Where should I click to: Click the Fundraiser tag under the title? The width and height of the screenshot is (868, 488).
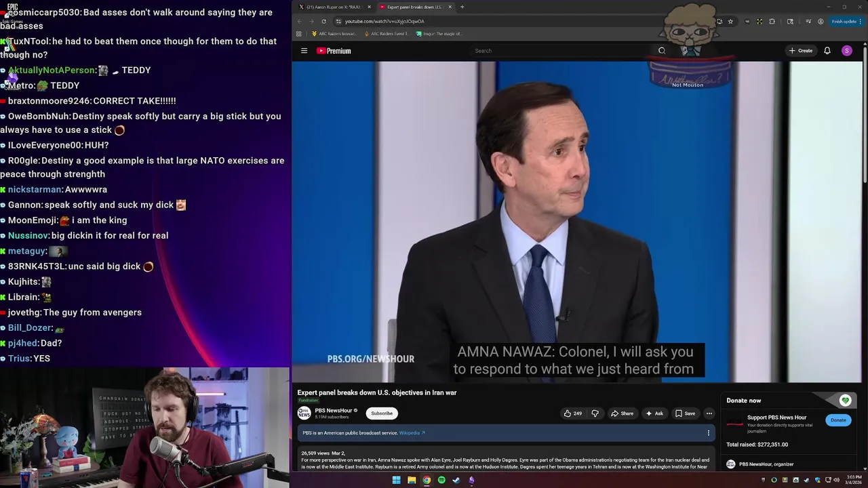coord(308,401)
